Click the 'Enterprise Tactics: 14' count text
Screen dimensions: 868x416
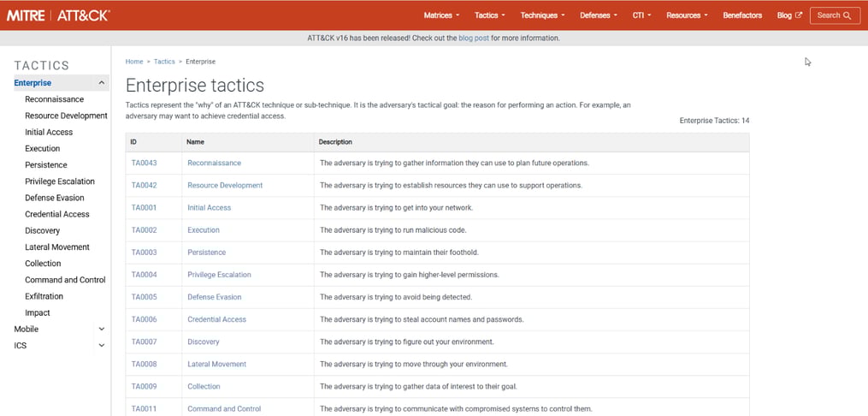(x=715, y=120)
